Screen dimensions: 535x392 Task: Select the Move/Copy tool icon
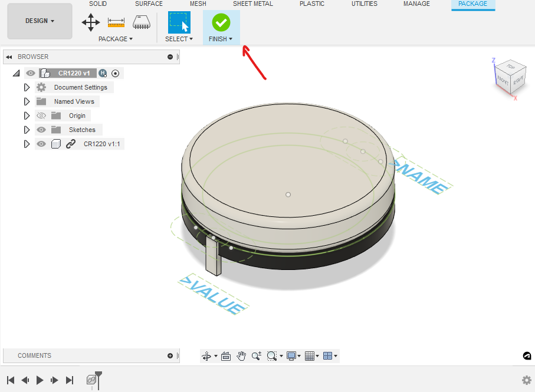[x=91, y=22]
